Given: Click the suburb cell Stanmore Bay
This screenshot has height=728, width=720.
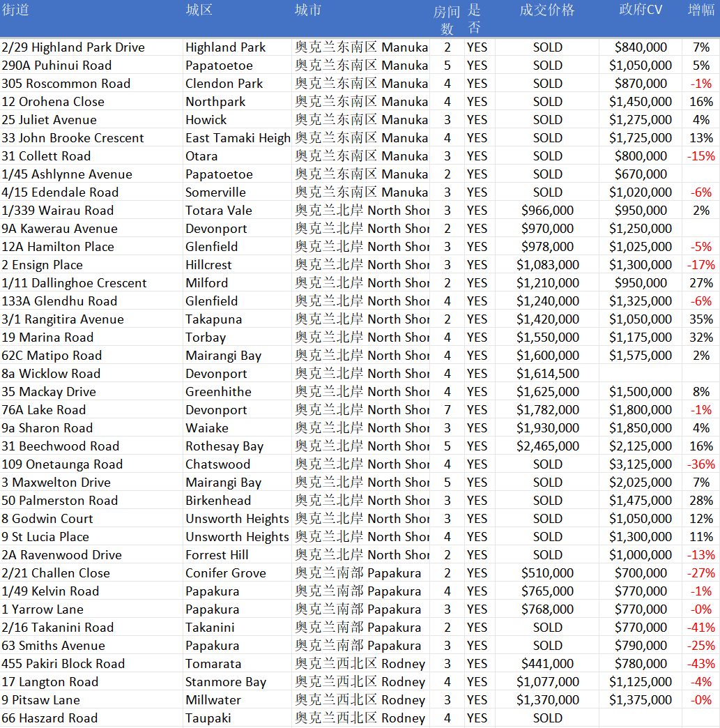Looking at the screenshot, I should click(x=226, y=681).
